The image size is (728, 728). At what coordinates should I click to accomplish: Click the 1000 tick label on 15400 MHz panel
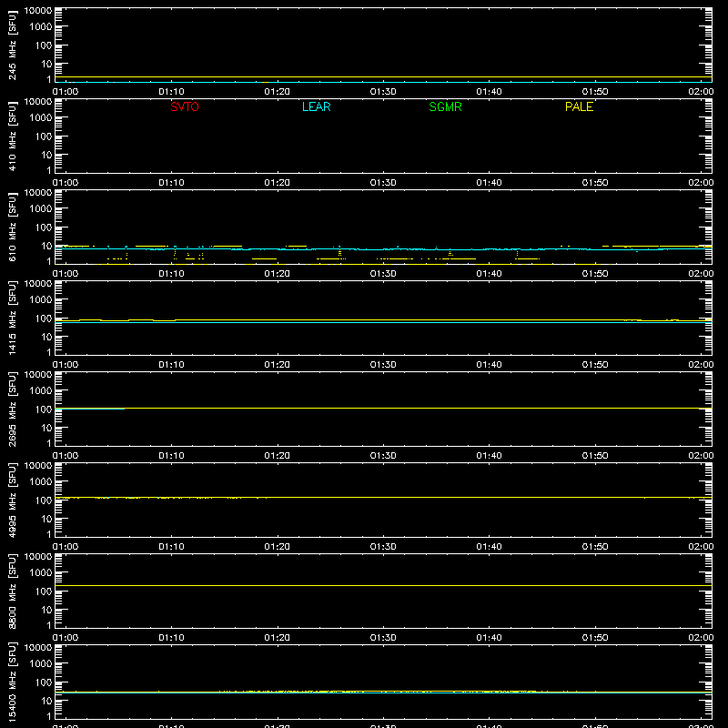click(41, 664)
